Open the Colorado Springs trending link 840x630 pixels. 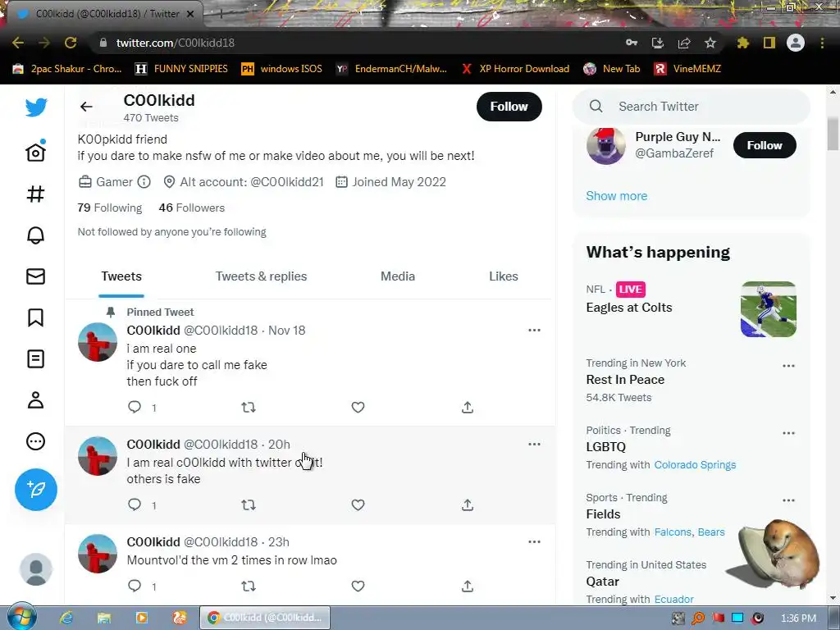(695, 465)
